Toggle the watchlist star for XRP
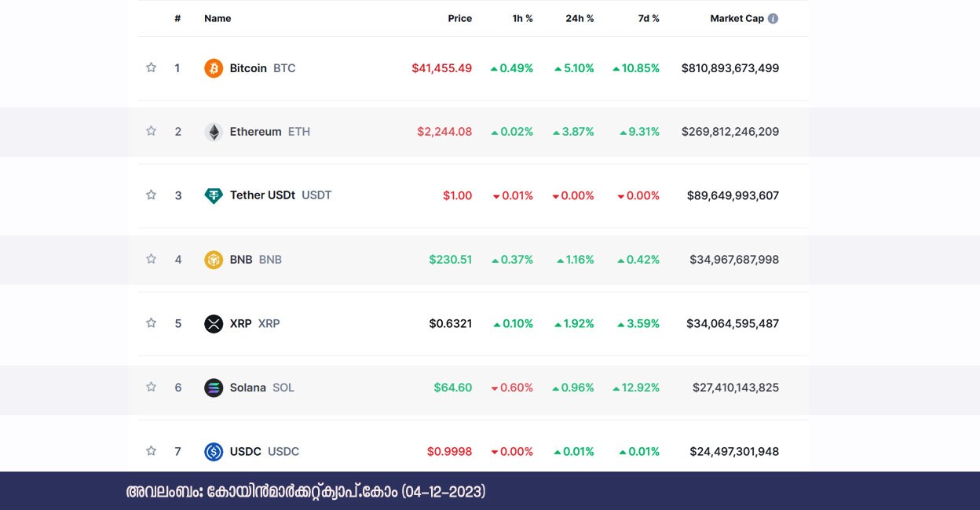This screenshot has height=510, width=980. tap(152, 322)
